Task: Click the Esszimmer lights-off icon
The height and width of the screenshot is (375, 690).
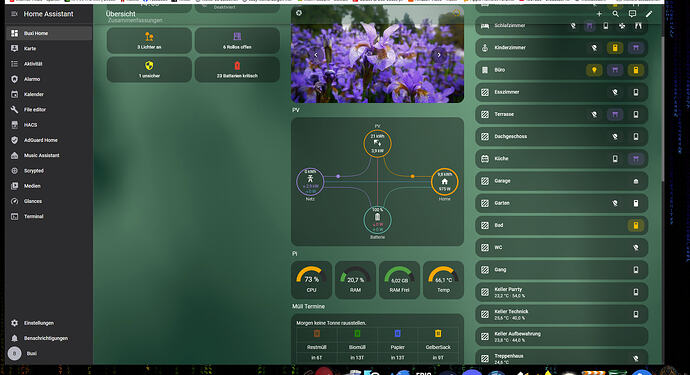Action: click(x=615, y=92)
